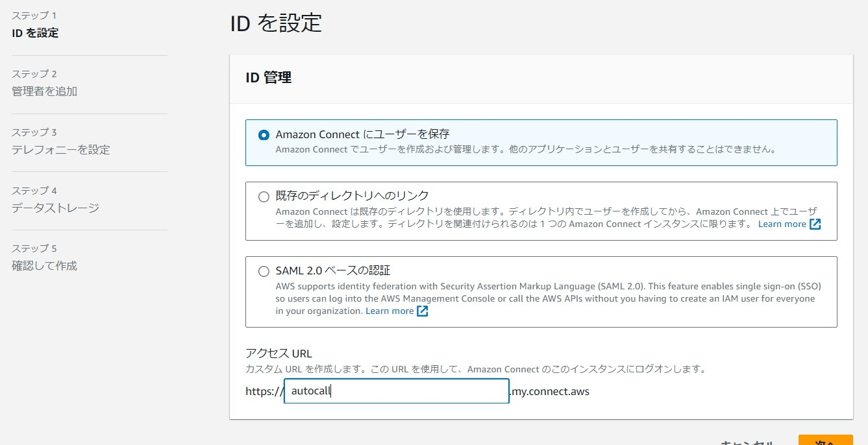Viewport: 868px width, 445px height.
Task: Click the '.my.connect.aws' domain suffix text
Action: coord(550,391)
